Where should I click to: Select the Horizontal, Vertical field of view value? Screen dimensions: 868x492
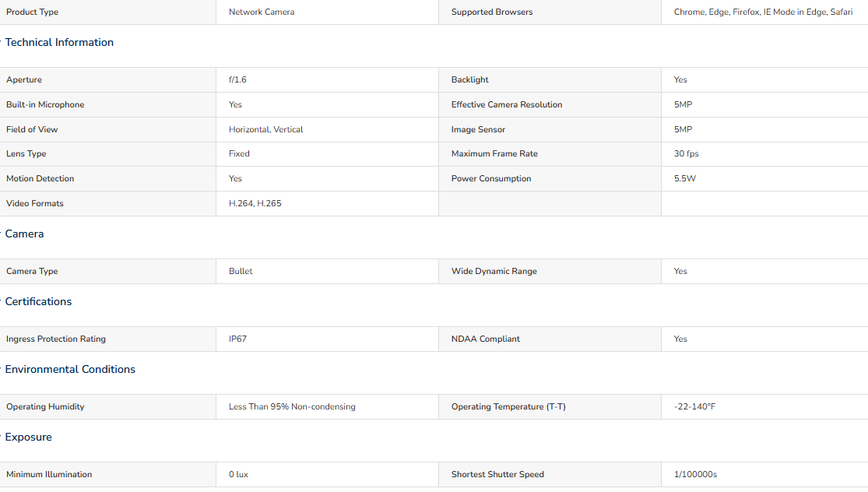point(265,129)
